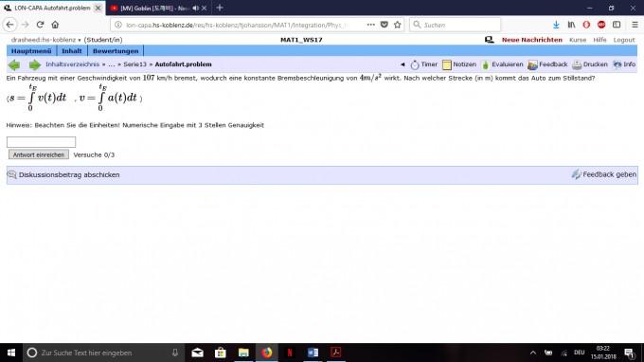Open the notification center icon
The width and height of the screenshot is (644, 362).
tap(629, 353)
